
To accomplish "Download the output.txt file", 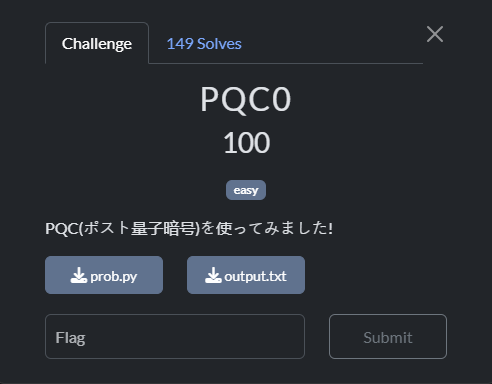I will tap(246, 275).
